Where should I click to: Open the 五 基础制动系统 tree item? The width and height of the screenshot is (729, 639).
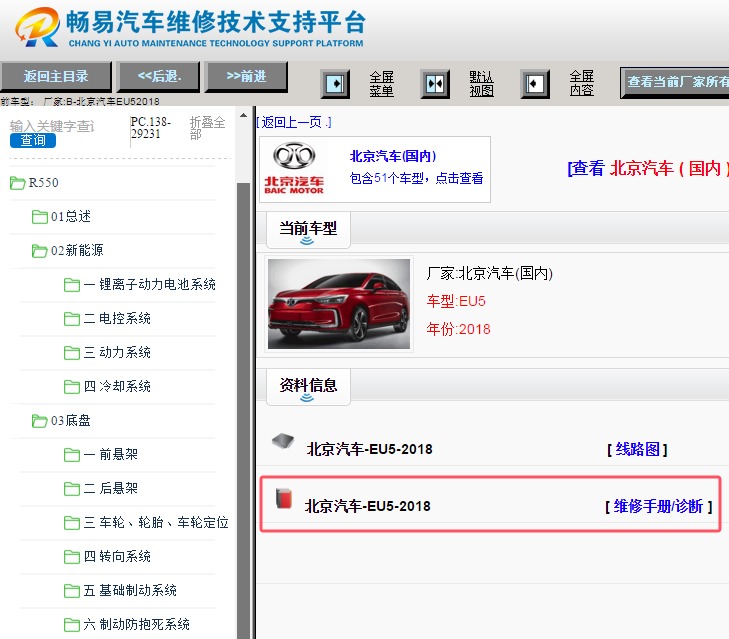click(130, 591)
